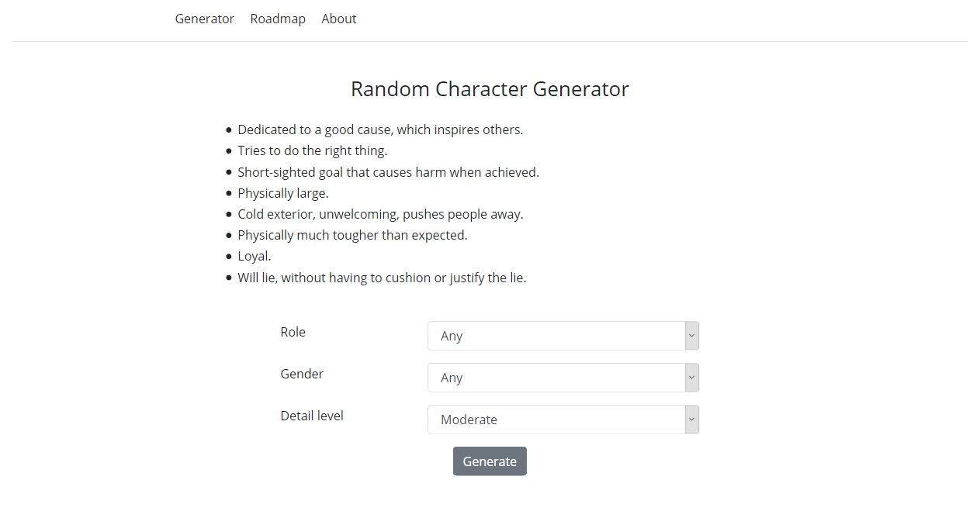Open the Gender select box

pos(556,378)
